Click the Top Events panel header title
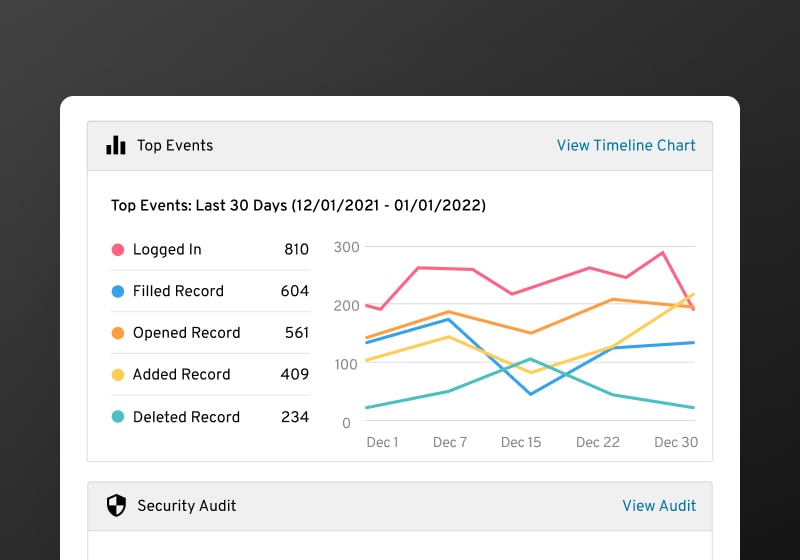 point(175,146)
